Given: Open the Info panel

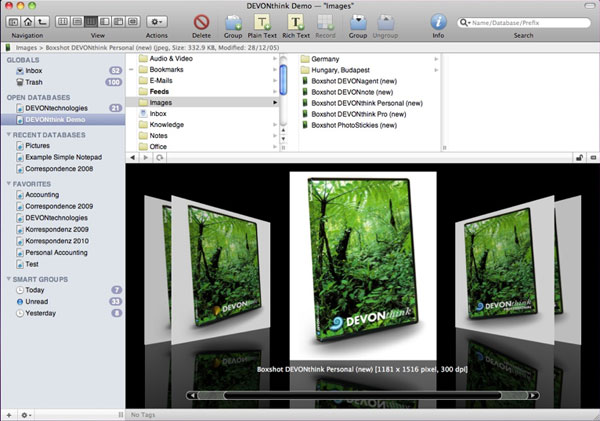Looking at the screenshot, I should [x=438, y=21].
